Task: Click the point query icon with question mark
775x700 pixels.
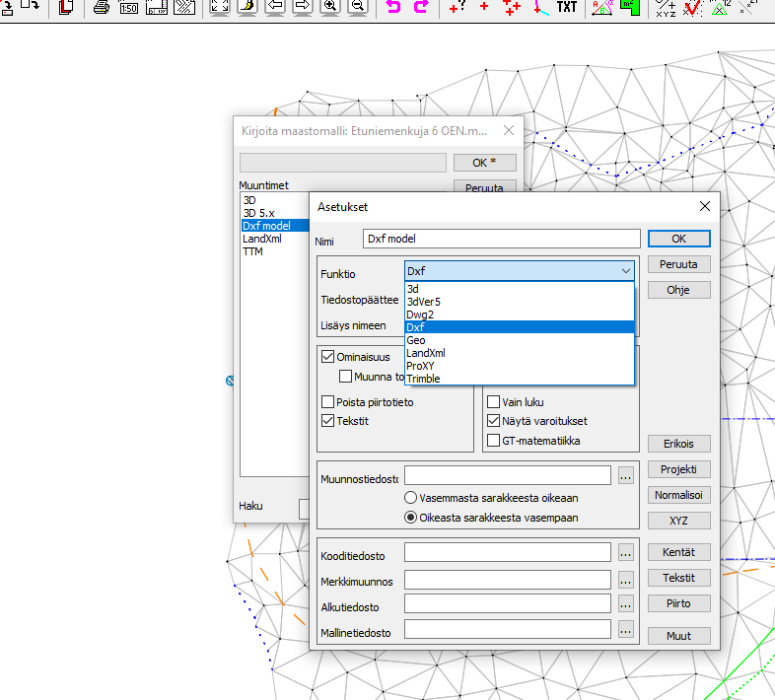Action: click(x=457, y=7)
